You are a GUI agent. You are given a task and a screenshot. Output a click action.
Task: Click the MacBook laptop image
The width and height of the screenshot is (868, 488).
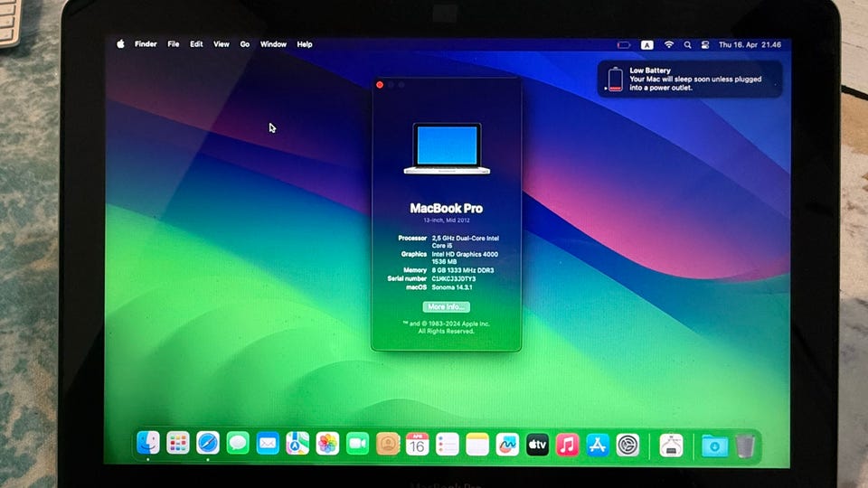point(447,148)
